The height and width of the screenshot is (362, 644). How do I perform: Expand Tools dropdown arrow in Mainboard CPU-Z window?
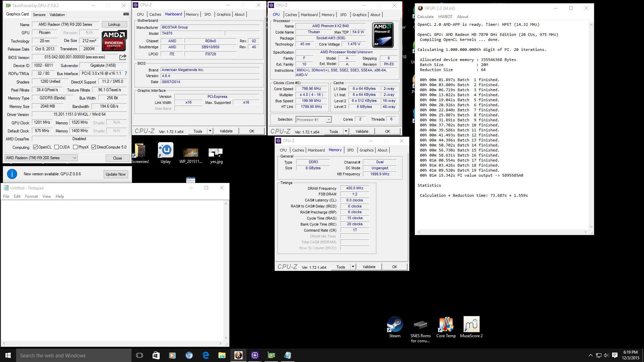point(210,131)
